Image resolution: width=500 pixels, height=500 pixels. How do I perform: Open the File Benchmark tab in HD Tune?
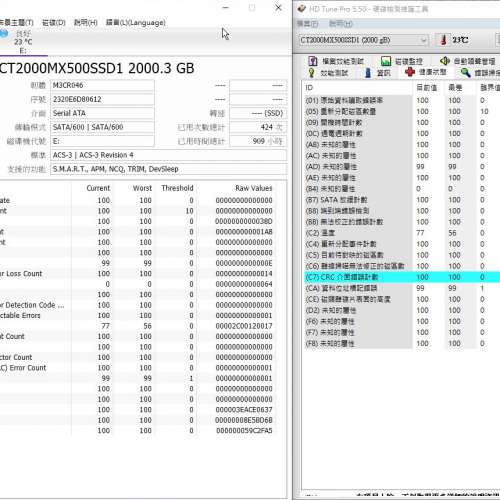[336, 61]
